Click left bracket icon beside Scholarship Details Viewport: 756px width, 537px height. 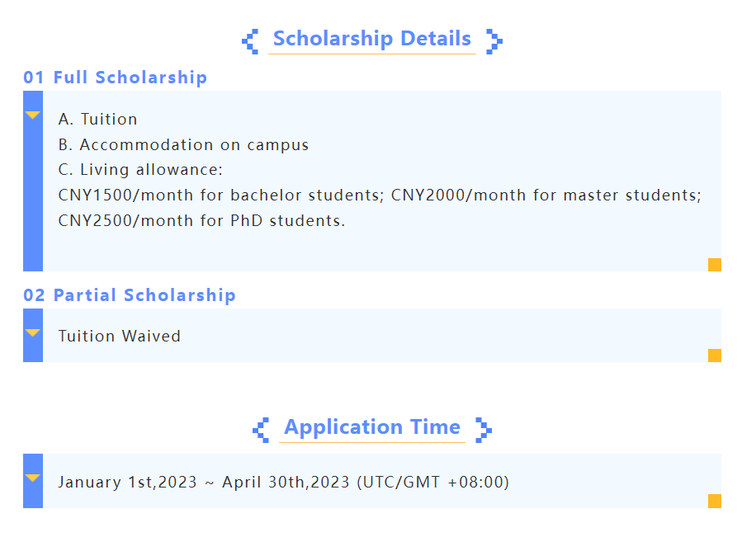[x=250, y=41]
